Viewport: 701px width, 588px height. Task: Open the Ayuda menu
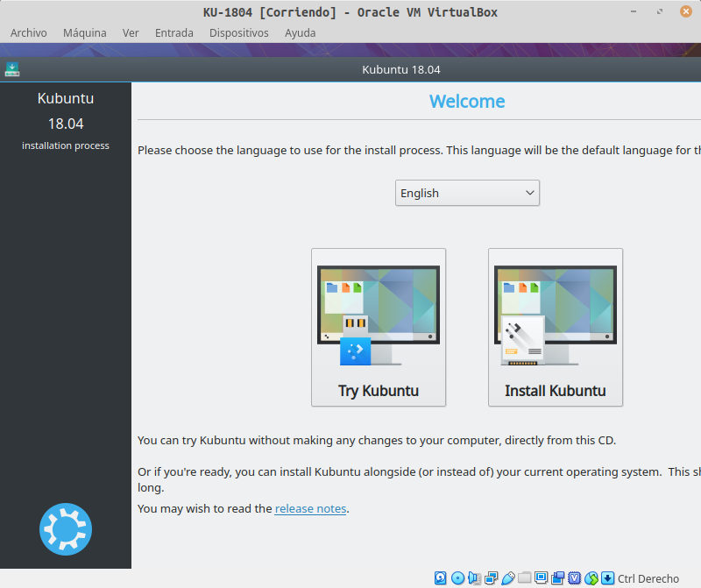pyautogui.click(x=300, y=33)
